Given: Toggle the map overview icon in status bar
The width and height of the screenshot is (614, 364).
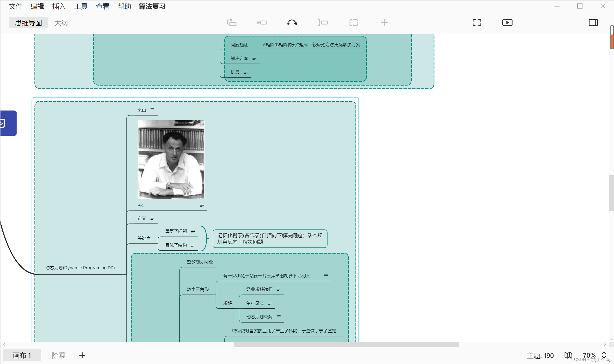Looking at the screenshot, I should (568, 355).
